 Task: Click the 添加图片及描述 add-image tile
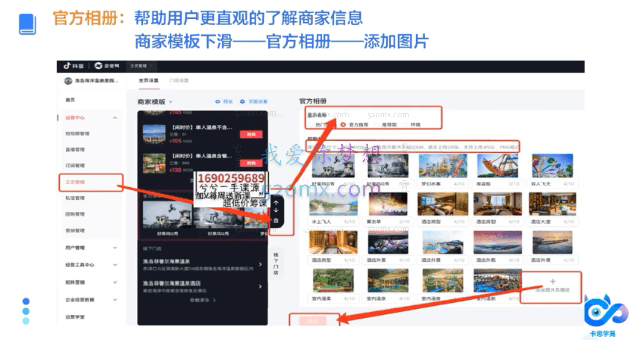point(553,285)
